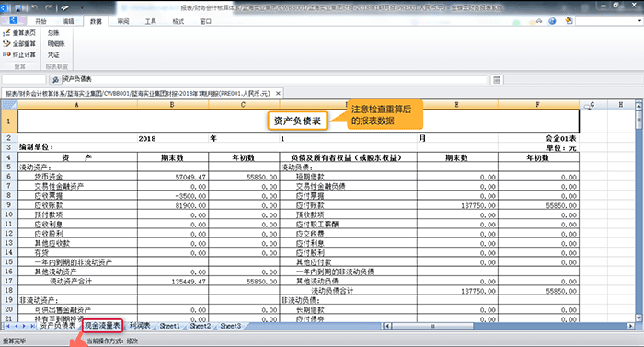Click the redo arrow icon
Screen dimensions: 644x347
[x=49, y=7]
